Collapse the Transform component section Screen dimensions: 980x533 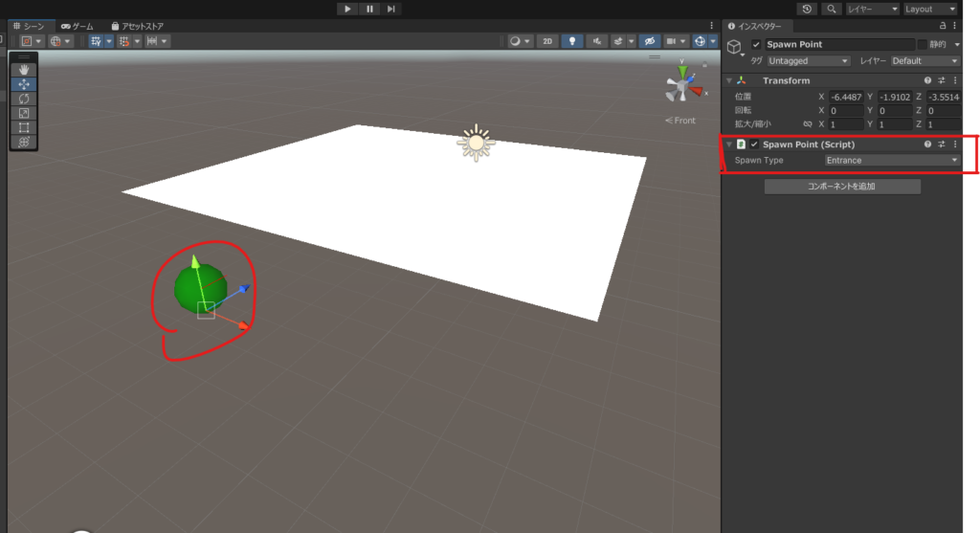(x=729, y=80)
